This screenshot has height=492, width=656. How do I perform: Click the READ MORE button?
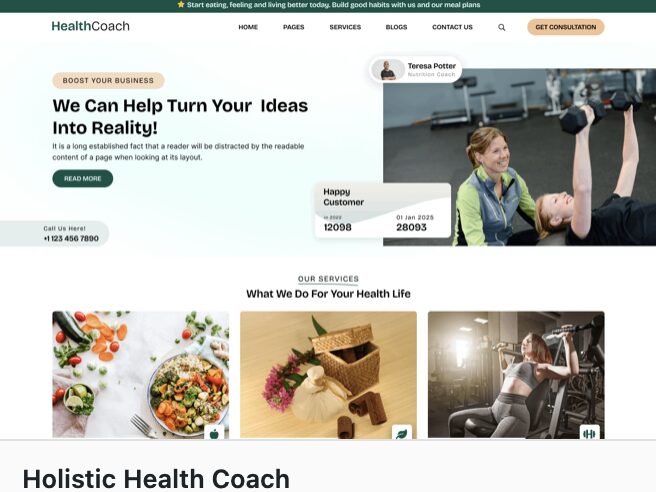(83, 179)
